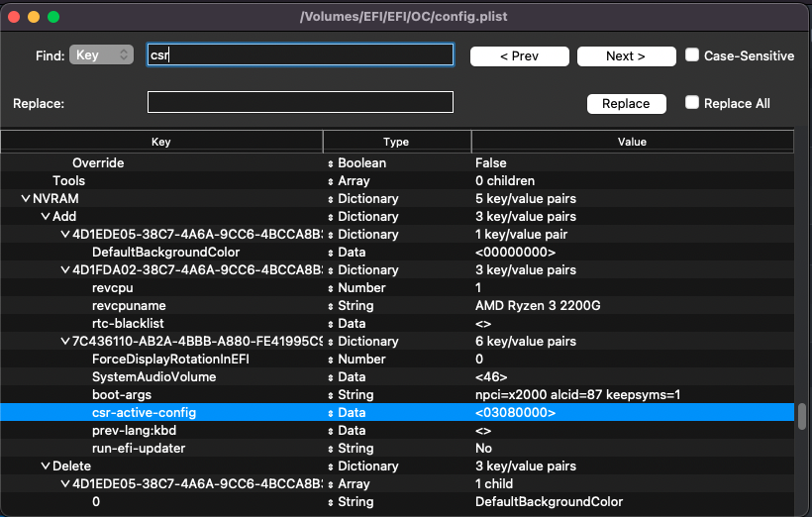Click the Key column header

click(161, 142)
